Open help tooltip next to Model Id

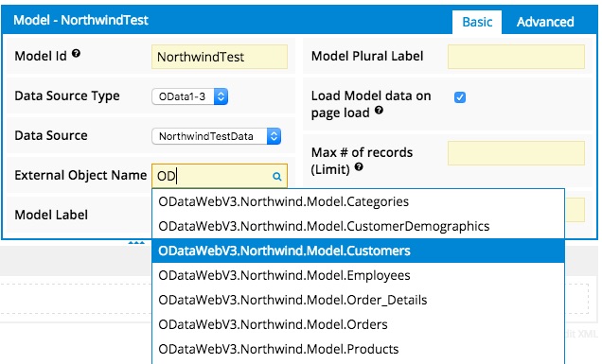tap(76, 53)
